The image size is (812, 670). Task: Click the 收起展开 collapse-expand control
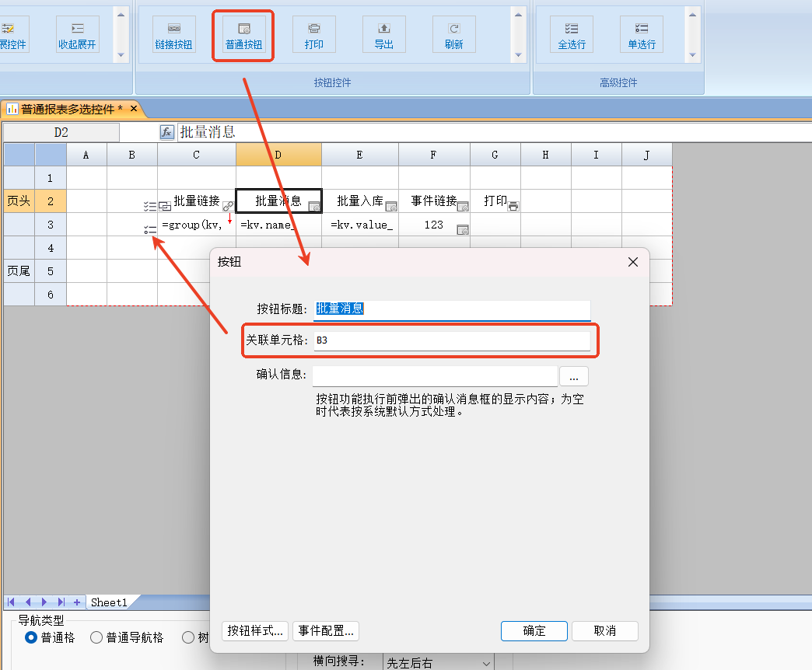pos(77,35)
